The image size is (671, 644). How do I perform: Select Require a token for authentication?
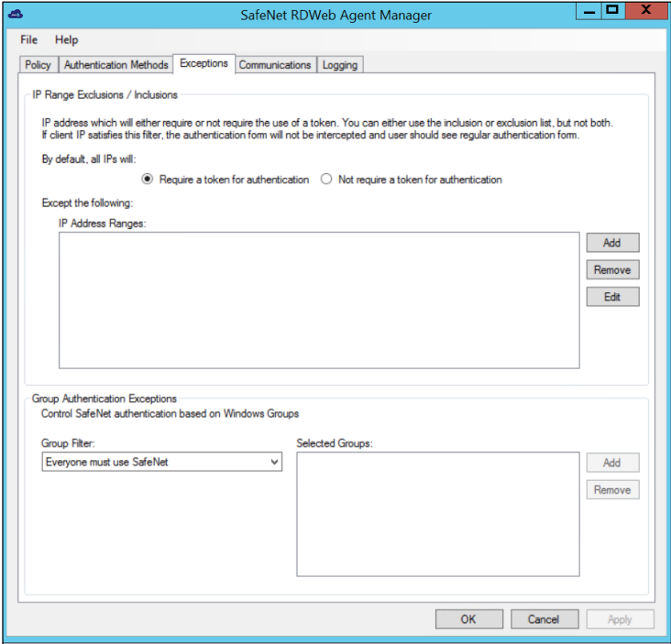(x=225, y=180)
